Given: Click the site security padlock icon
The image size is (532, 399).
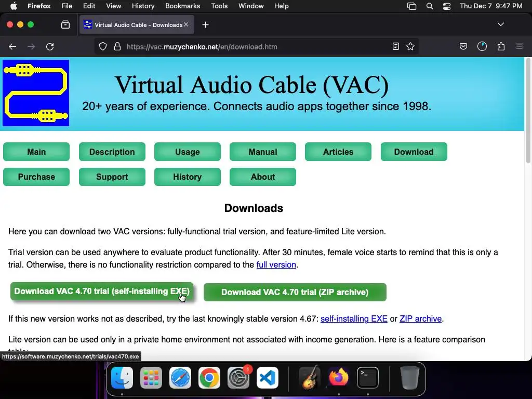Looking at the screenshot, I should pyautogui.click(x=117, y=46).
